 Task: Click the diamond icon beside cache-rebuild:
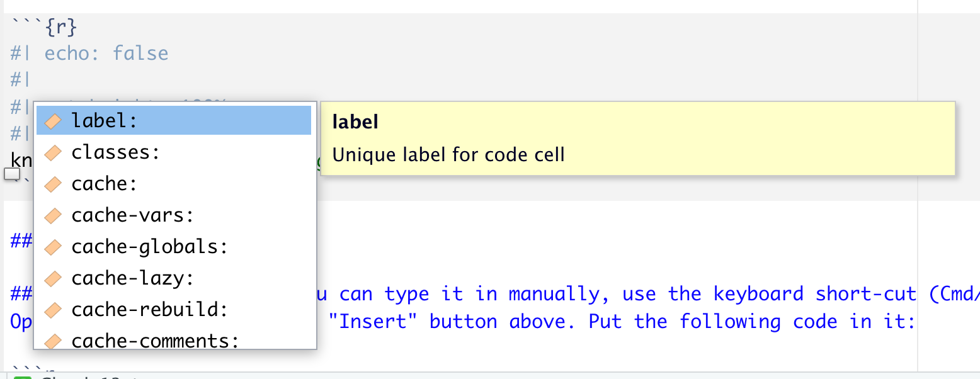[54, 310]
